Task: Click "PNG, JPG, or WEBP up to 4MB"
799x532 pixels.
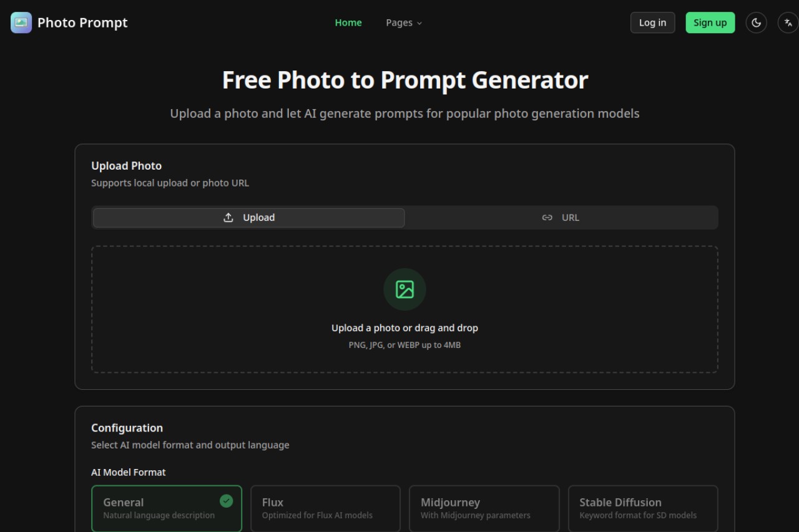Action: point(404,345)
